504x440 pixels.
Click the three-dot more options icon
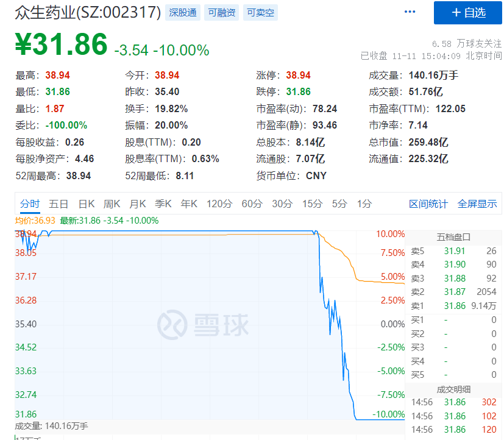click(x=410, y=12)
